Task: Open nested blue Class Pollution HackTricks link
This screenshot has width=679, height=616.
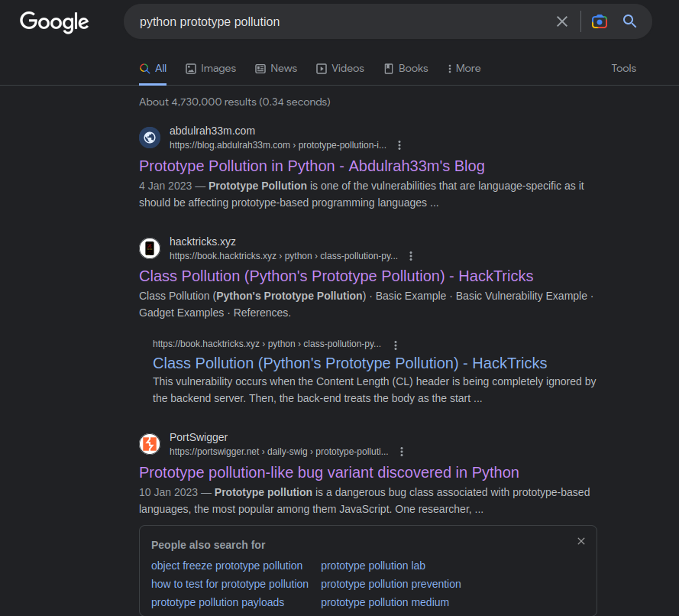Action: pyautogui.click(x=350, y=363)
